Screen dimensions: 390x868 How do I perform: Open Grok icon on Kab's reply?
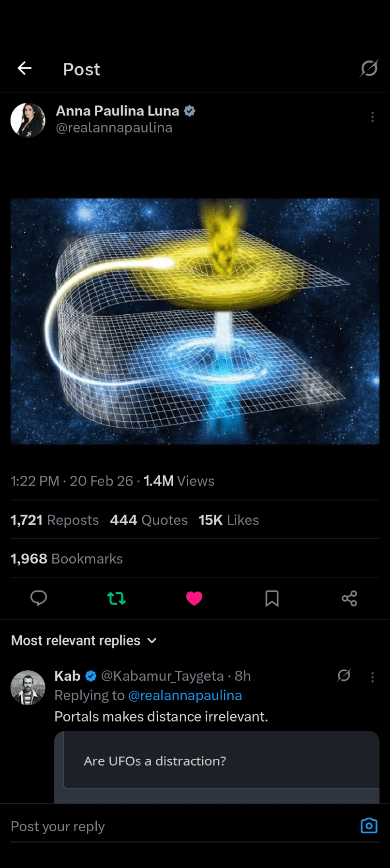[344, 676]
